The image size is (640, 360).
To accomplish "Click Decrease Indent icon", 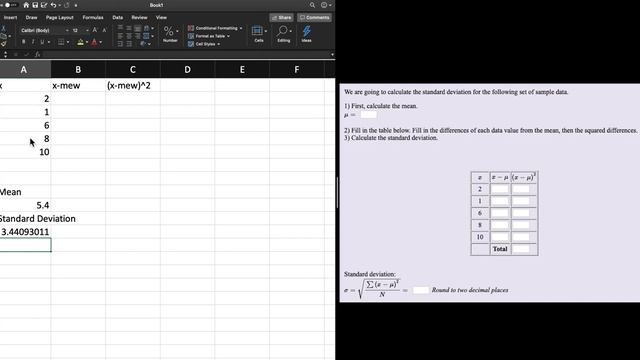I will [120, 44].
